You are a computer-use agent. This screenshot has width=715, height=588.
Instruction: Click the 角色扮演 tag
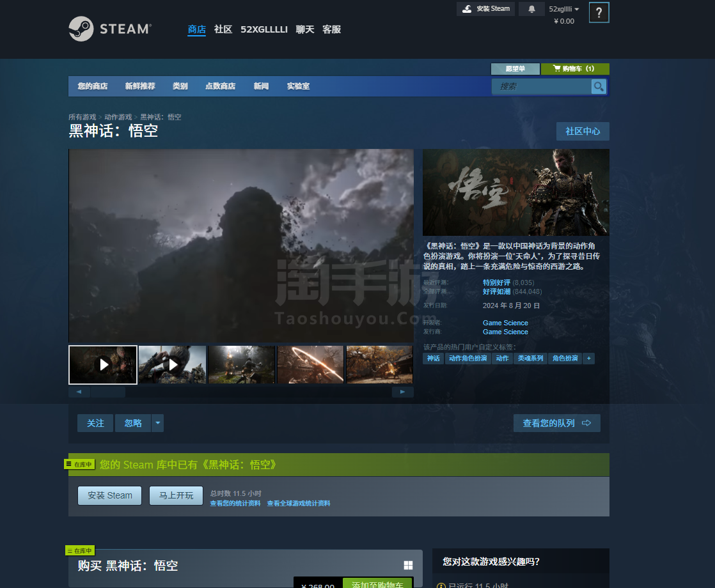pyautogui.click(x=565, y=359)
